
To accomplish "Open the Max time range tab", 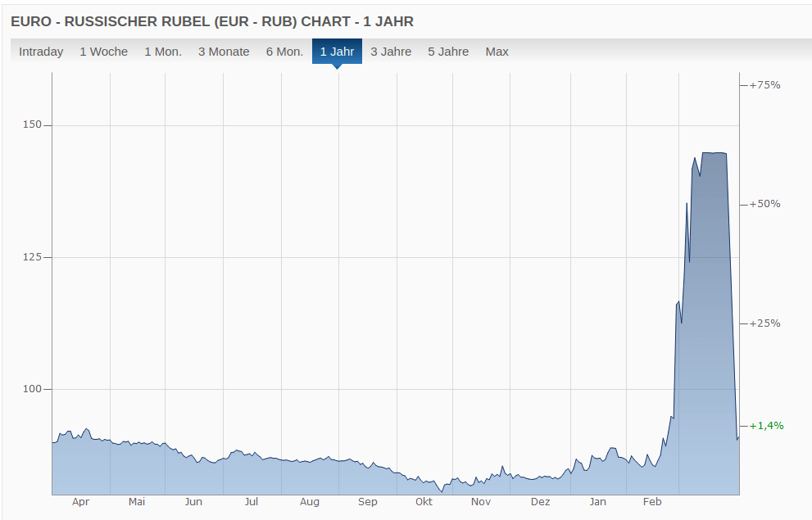I will click(x=497, y=52).
